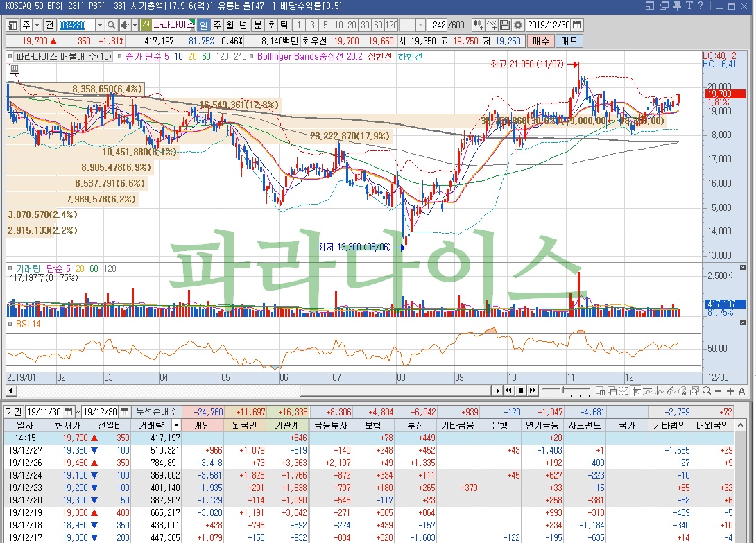The image size is (756, 543).
Task: Click the speaker sound icon in toolbar
Action: tap(125, 25)
